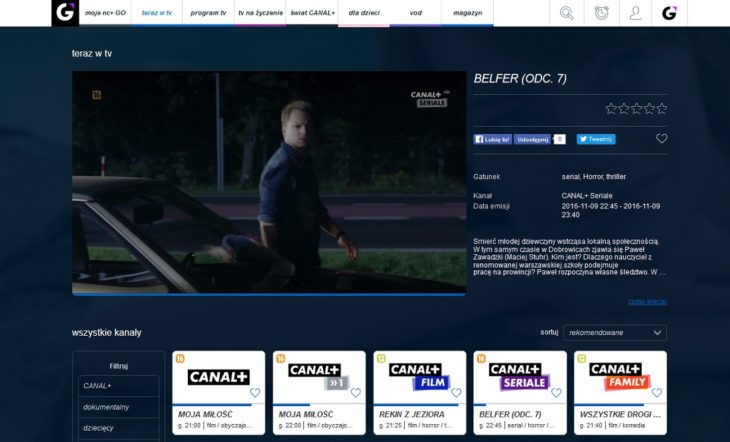Screen dimensions: 730x442
Task: Filter channels by CANAL+
Action: [119, 386]
